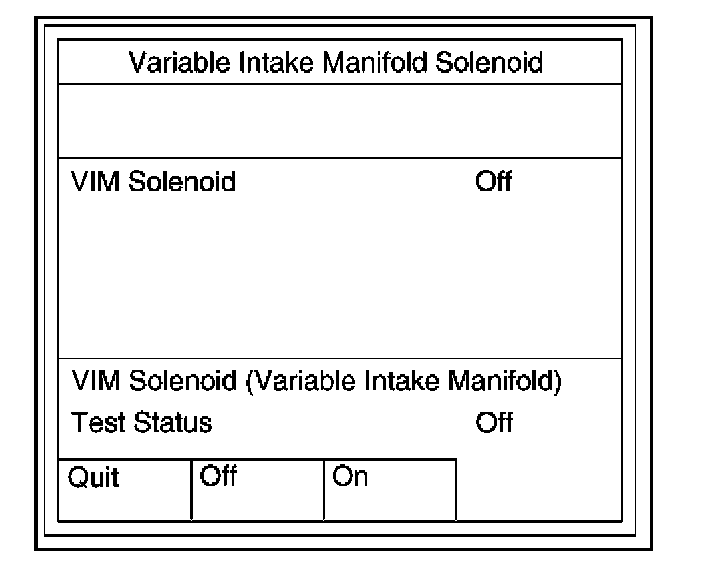This screenshot has width=704, height=568.
Task: Click the word VIM in the data row
Action: 94,182
